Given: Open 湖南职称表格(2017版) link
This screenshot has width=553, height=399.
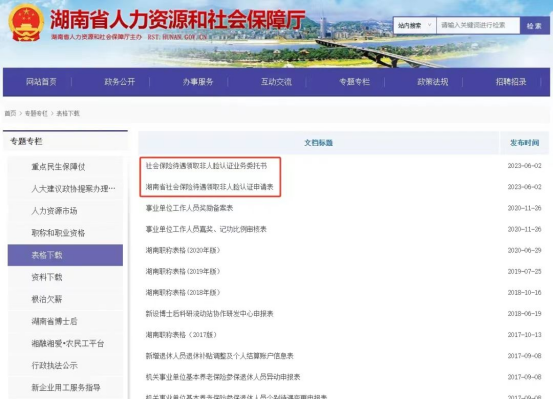Looking at the screenshot, I should coord(181,335).
